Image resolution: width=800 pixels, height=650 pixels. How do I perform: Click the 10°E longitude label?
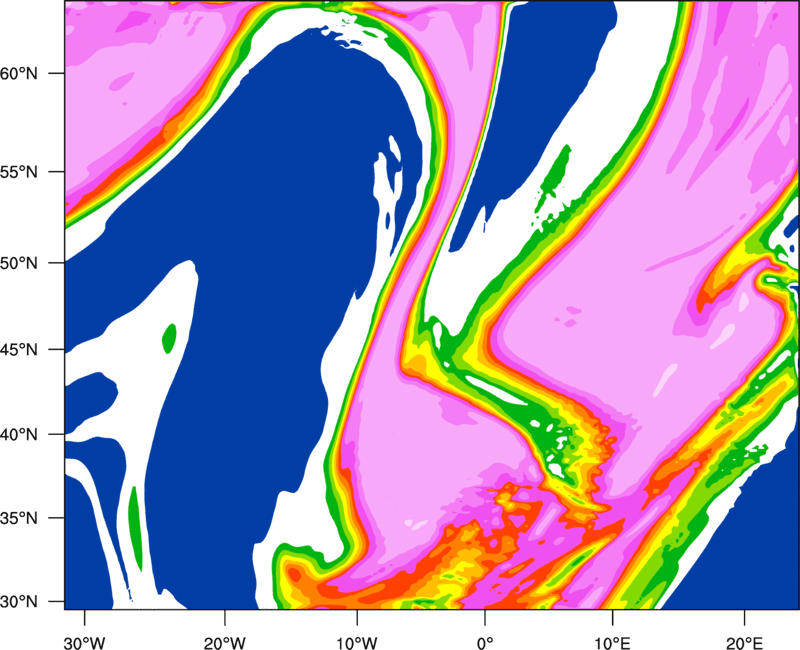point(612,643)
